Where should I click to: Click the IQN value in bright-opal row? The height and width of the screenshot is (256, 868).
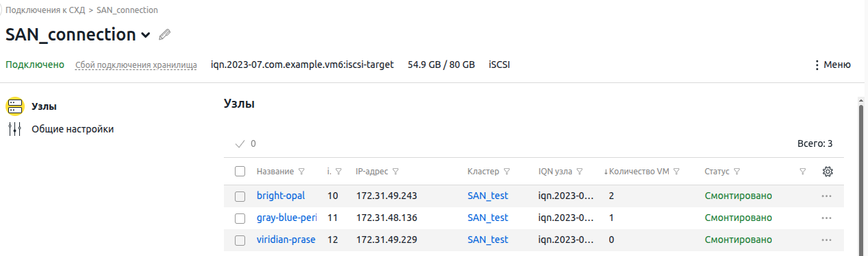(566, 196)
